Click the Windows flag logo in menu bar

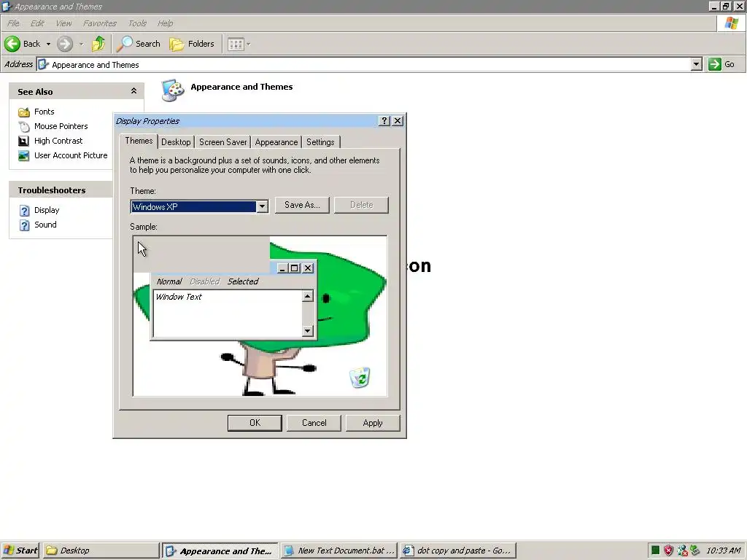(x=731, y=23)
